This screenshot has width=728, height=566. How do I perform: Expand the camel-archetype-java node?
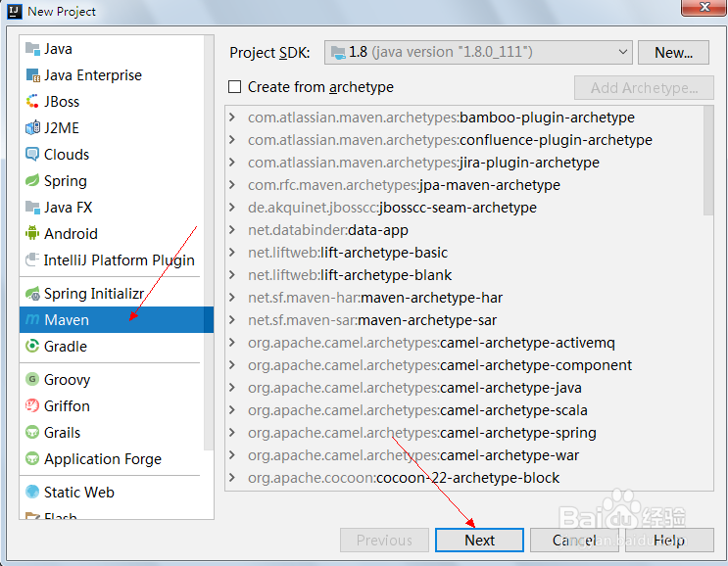click(232, 388)
